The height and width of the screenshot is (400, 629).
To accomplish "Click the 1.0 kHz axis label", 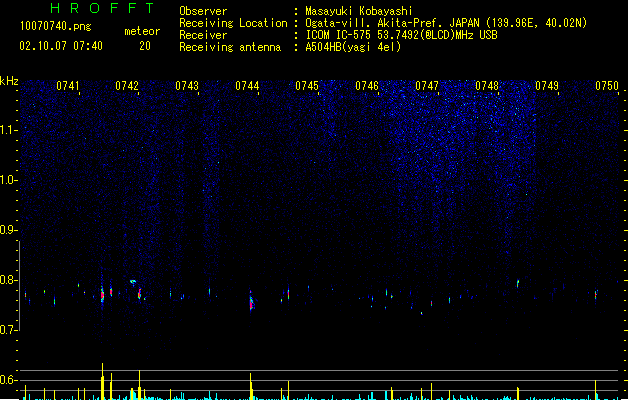I will 8,180.
